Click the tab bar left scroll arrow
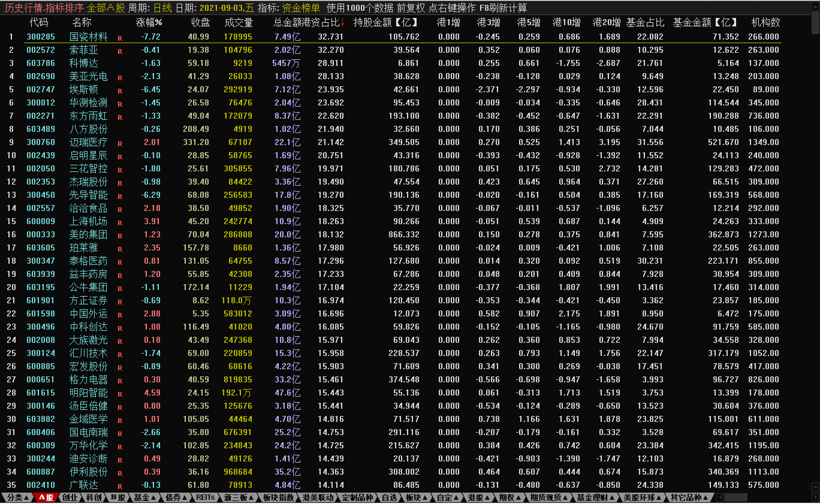 point(720,497)
